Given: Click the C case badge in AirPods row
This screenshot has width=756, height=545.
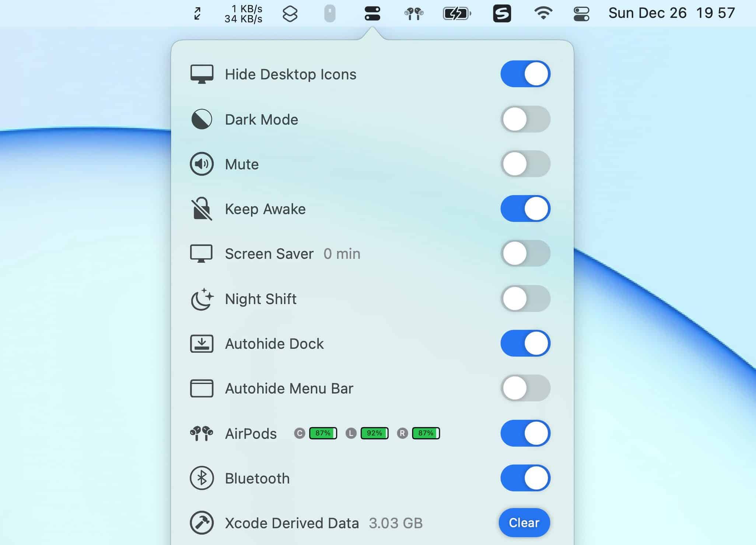Looking at the screenshot, I should pyautogui.click(x=300, y=433).
